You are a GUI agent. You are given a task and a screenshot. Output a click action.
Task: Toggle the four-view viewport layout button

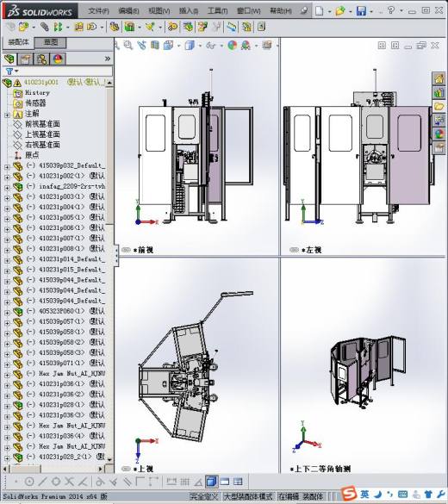[x=238, y=482]
